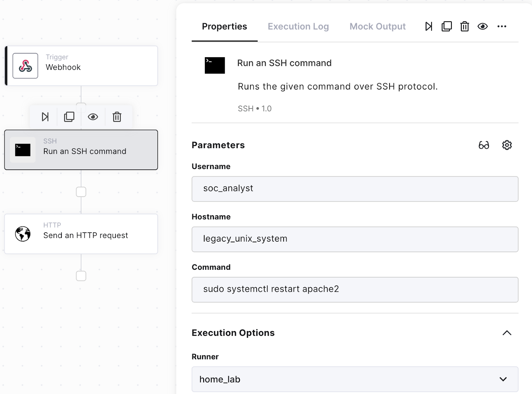This screenshot has height=394, width=532.
Task: Toggle the preview eye in the floating toolbar
Action: pos(93,117)
